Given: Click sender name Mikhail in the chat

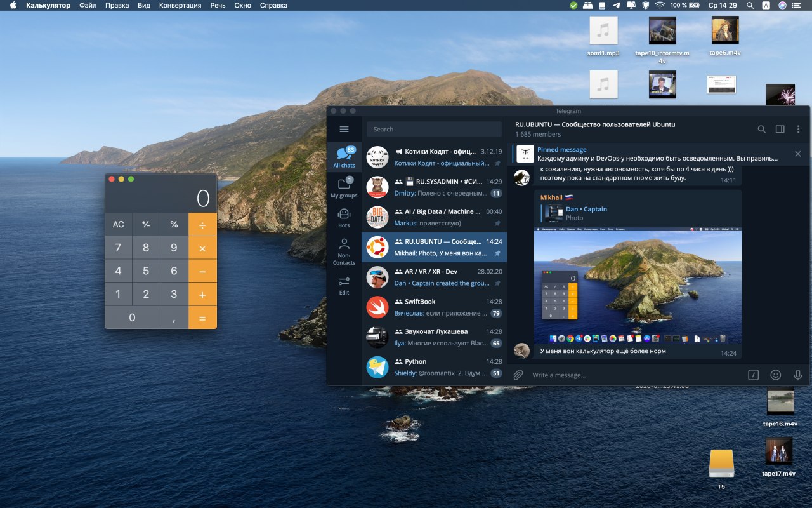Looking at the screenshot, I should pyautogui.click(x=551, y=197).
